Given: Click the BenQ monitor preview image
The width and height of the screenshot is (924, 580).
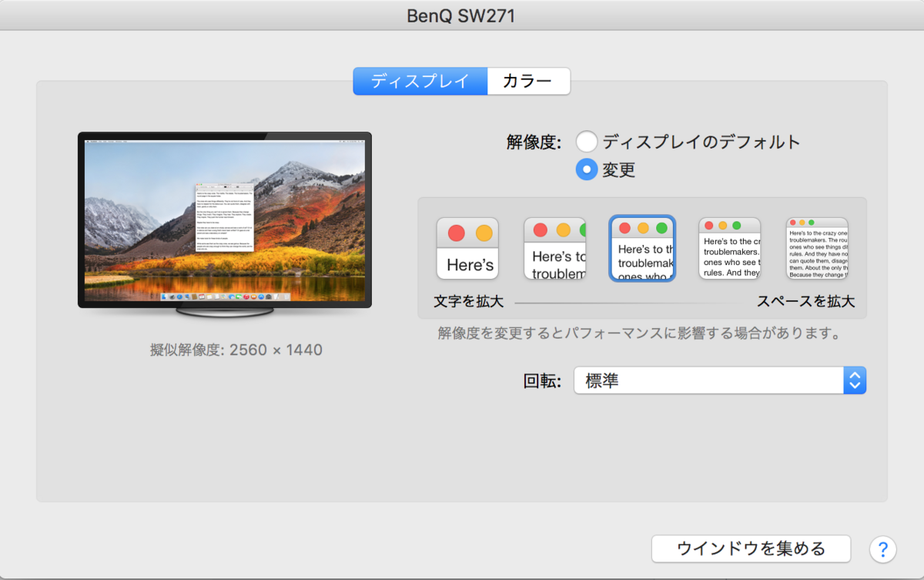Looking at the screenshot, I should pyautogui.click(x=225, y=224).
